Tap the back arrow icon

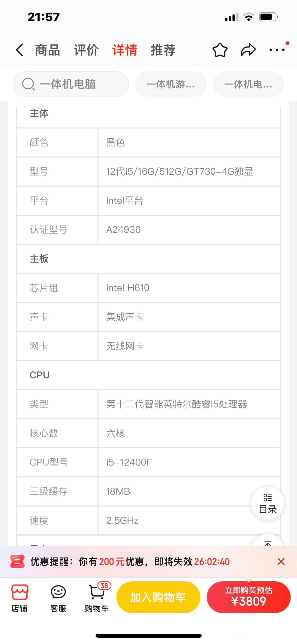point(20,50)
